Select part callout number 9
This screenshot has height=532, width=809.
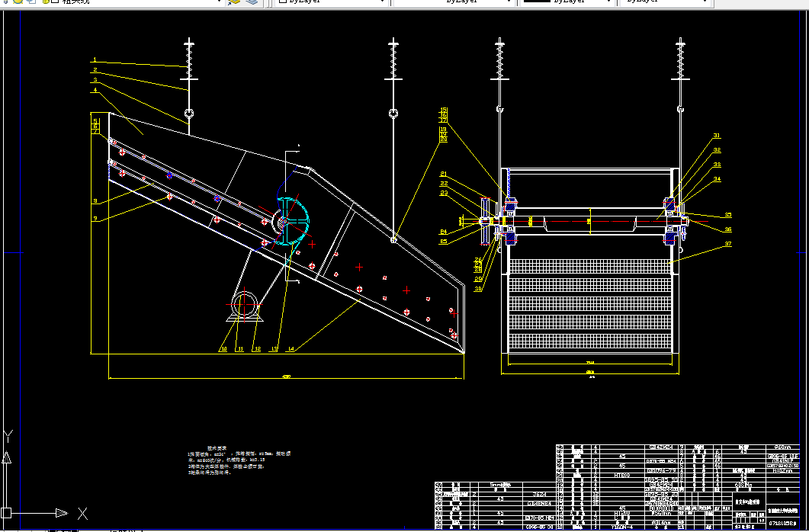(x=95, y=219)
